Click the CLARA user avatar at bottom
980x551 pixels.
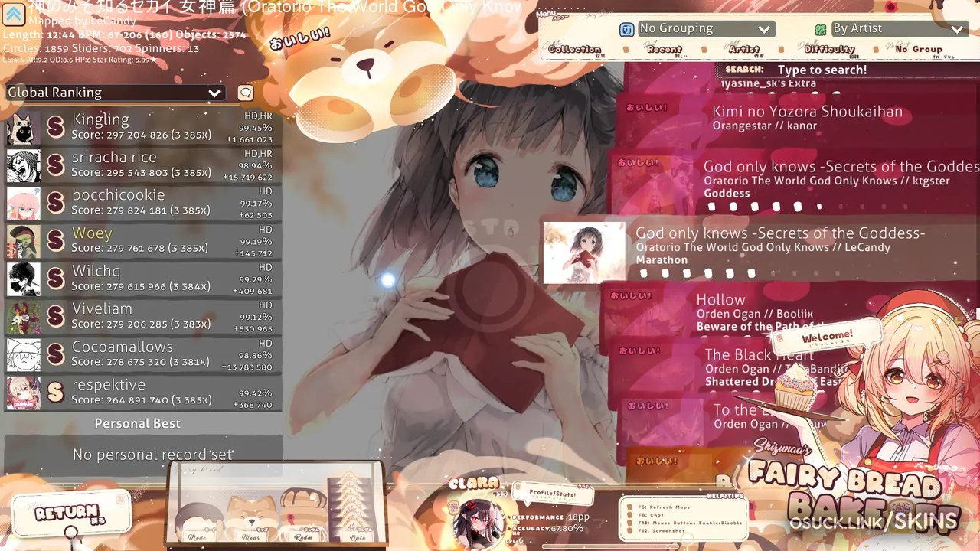[478, 523]
